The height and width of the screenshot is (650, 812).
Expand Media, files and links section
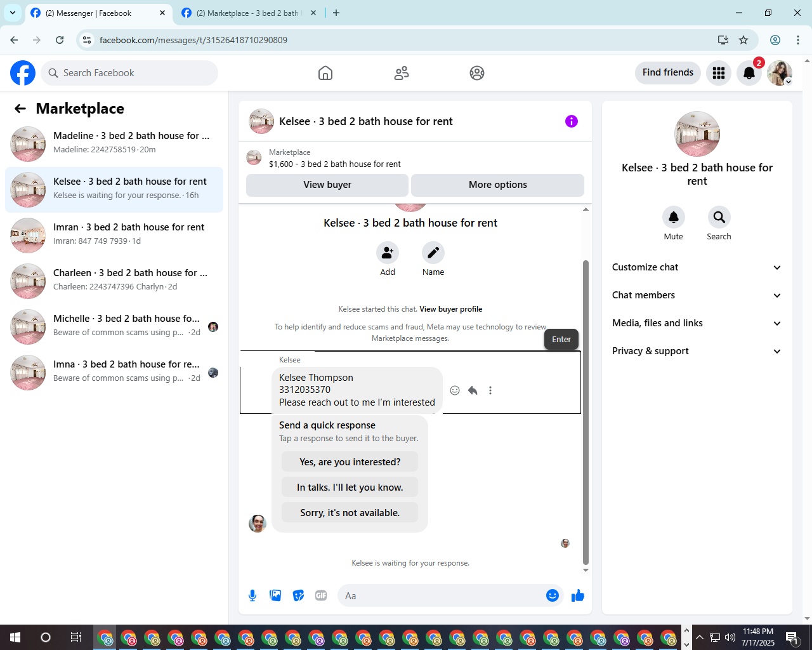point(697,323)
